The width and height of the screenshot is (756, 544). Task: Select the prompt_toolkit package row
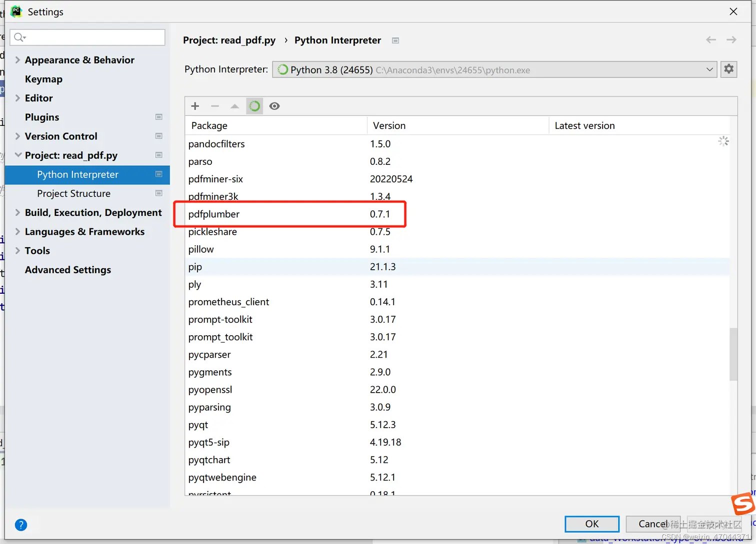(457, 337)
